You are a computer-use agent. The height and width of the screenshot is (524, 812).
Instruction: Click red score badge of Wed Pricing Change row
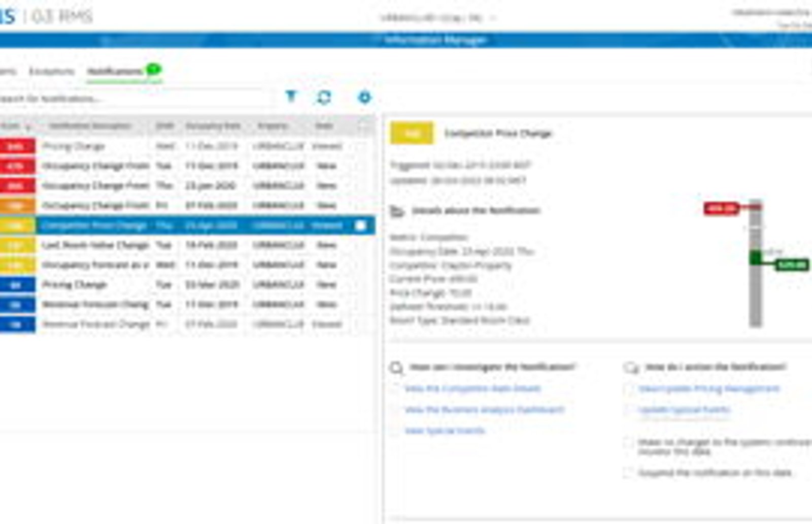[x=17, y=146]
